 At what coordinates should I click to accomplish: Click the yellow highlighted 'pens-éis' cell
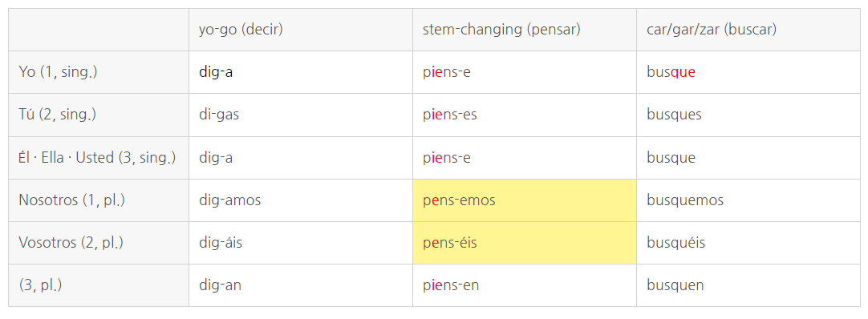(524, 243)
